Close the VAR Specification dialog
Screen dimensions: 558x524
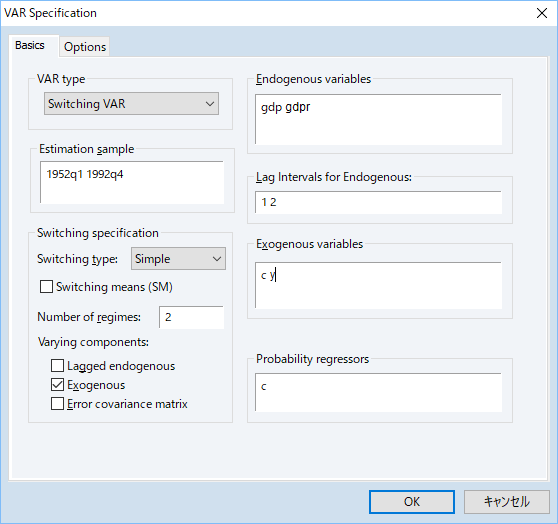(x=542, y=13)
